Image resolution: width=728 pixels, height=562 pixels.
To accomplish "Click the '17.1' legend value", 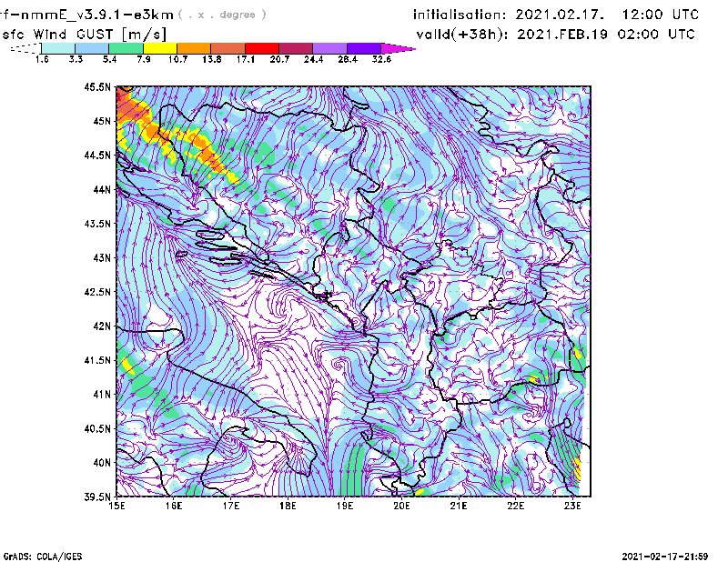I will click(246, 59).
